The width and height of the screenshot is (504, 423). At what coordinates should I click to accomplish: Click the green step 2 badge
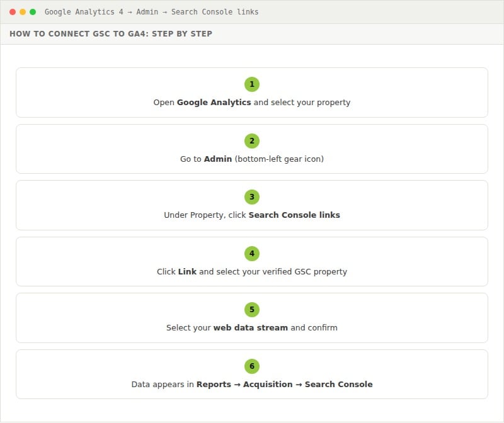coord(251,141)
